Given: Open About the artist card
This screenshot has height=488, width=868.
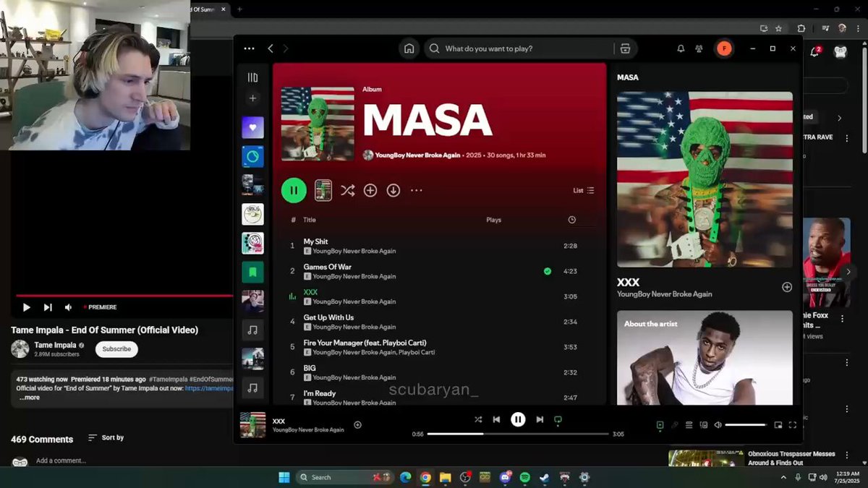Looking at the screenshot, I should click(x=705, y=357).
